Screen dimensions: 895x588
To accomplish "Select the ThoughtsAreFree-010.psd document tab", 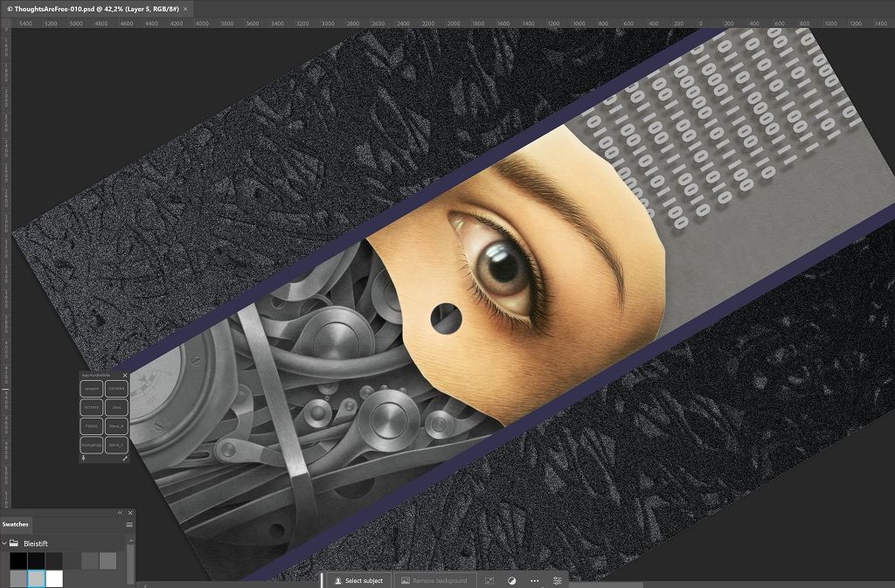I will click(96, 9).
